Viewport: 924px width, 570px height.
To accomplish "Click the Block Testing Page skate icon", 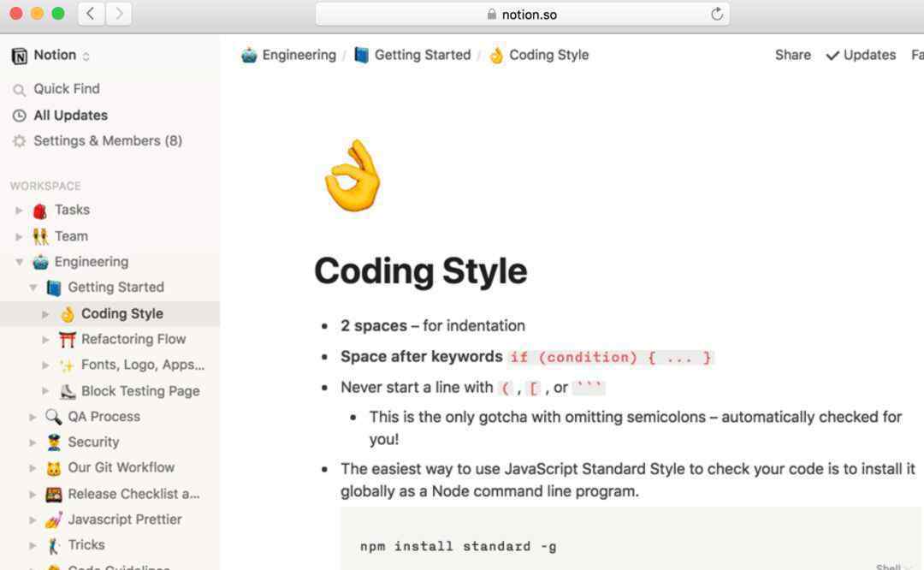I will 68,391.
